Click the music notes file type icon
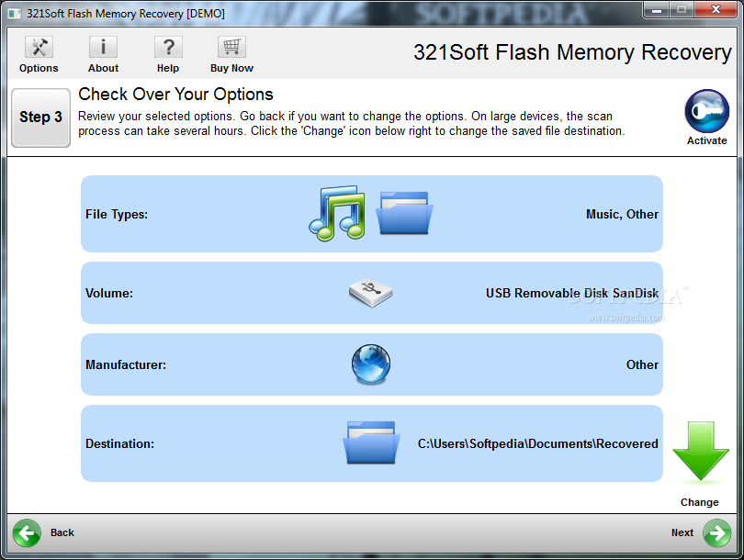744x560 pixels. pos(337,213)
